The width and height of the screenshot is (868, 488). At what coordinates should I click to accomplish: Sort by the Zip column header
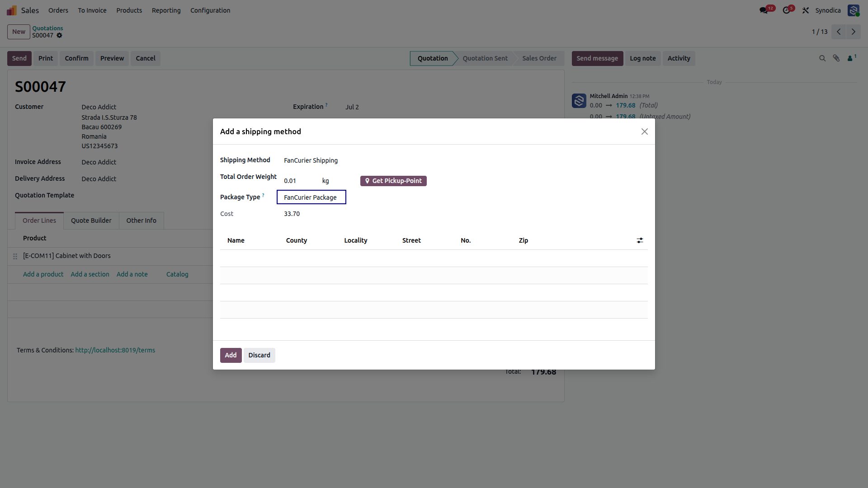(x=524, y=240)
